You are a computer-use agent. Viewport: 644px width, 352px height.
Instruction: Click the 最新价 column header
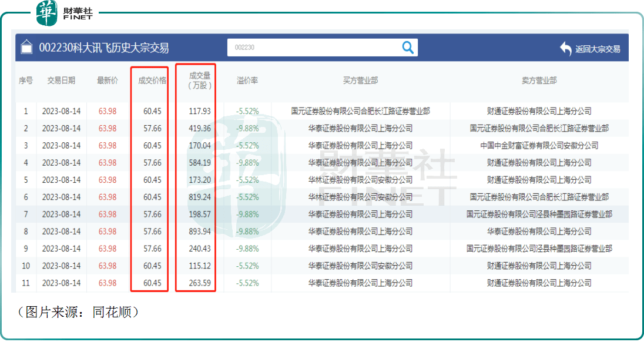coord(107,81)
